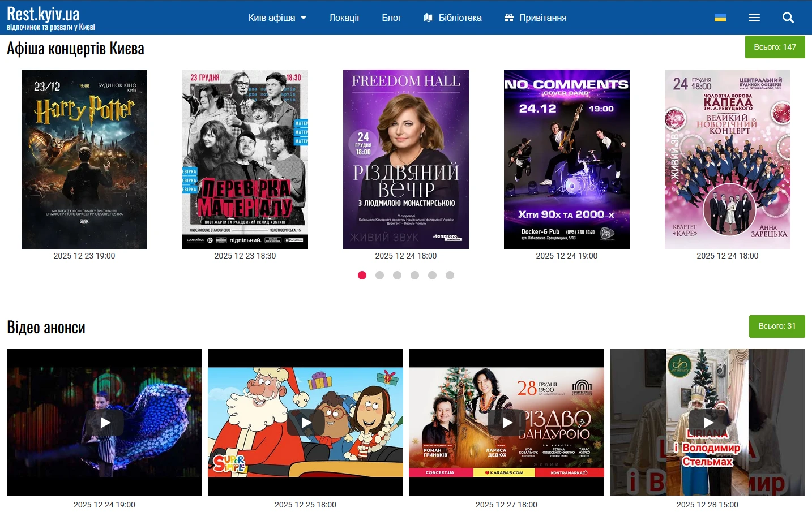Open the Блог menu item
Image resolution: width=812 pixels, height=512 pixels.
pos(391,18)
